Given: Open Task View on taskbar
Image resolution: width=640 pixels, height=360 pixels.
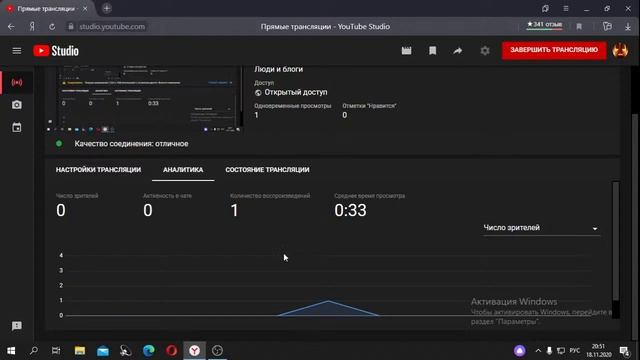Looking at the screenshot, I should [56, 350].
